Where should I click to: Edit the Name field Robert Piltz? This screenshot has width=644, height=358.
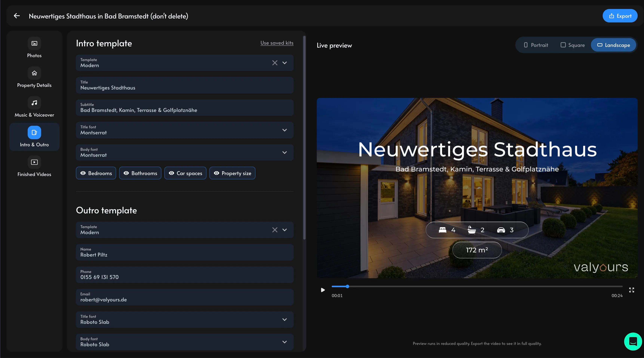[185, 252]
